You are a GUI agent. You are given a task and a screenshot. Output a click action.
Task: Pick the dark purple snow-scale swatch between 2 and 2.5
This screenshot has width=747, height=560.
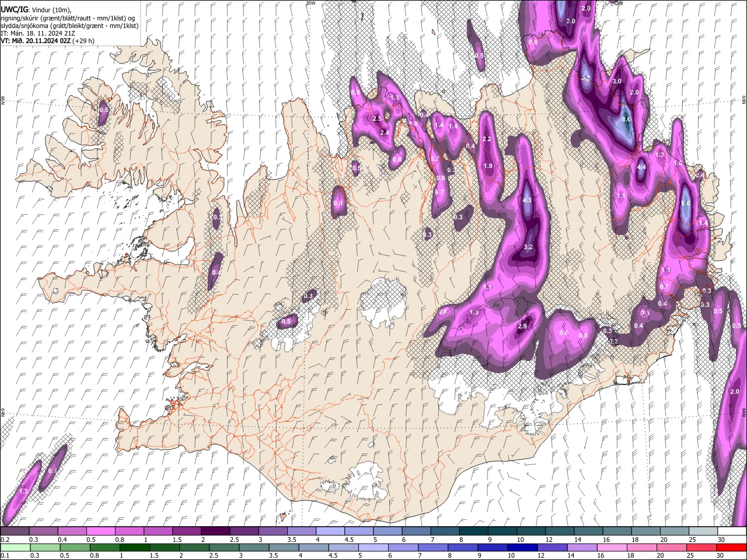tap(215, 531)
